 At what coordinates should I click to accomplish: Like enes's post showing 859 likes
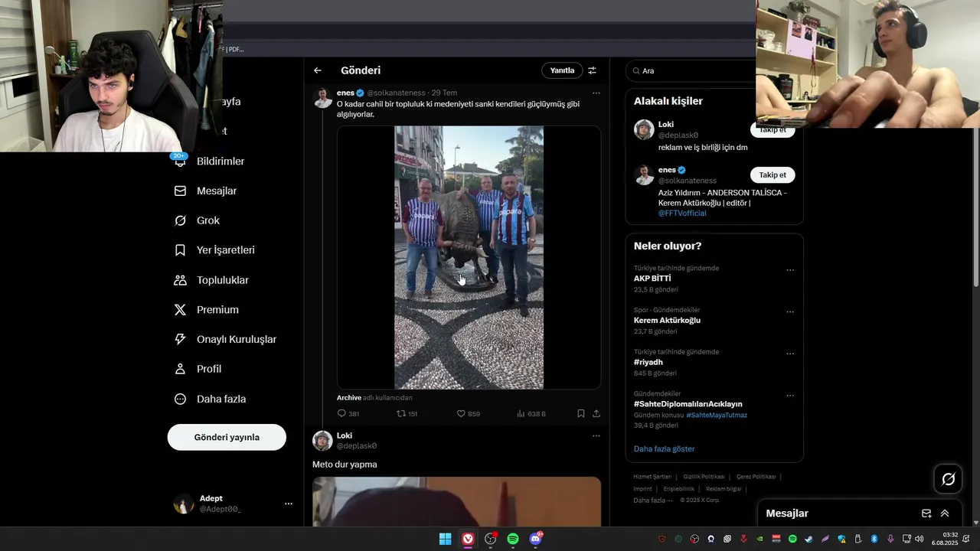coord(468,413)
